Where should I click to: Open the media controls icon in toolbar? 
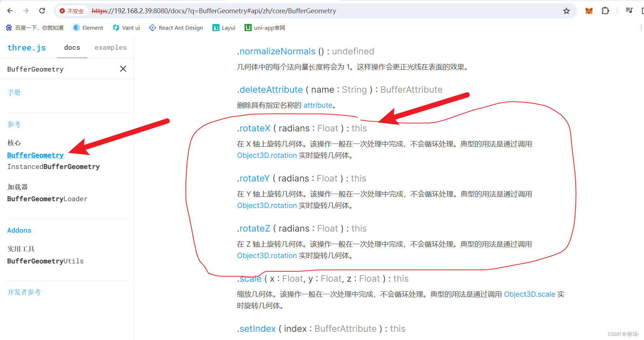click(629, 11)
